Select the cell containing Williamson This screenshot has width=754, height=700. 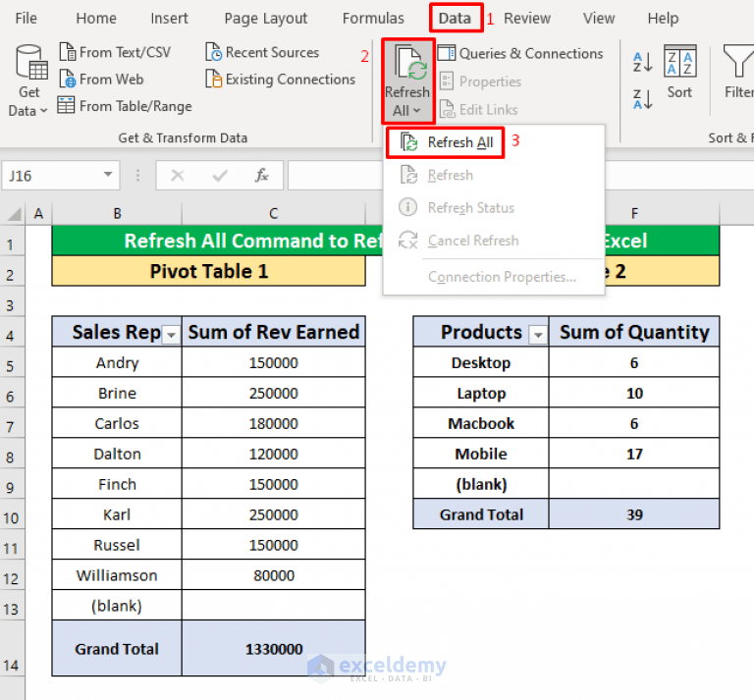[x=117, y=575]
